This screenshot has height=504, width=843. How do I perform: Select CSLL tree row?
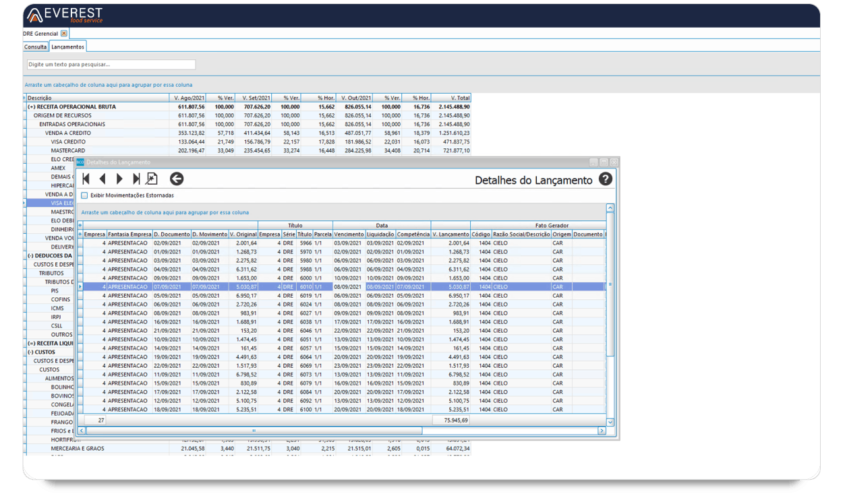coord(49,326)
